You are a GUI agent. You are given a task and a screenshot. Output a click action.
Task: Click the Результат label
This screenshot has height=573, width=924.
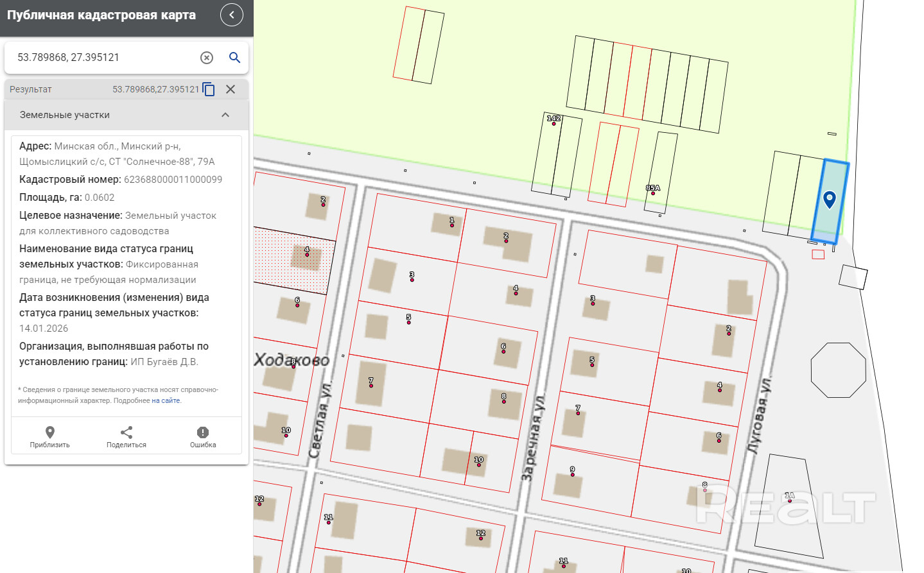point(31,89)
